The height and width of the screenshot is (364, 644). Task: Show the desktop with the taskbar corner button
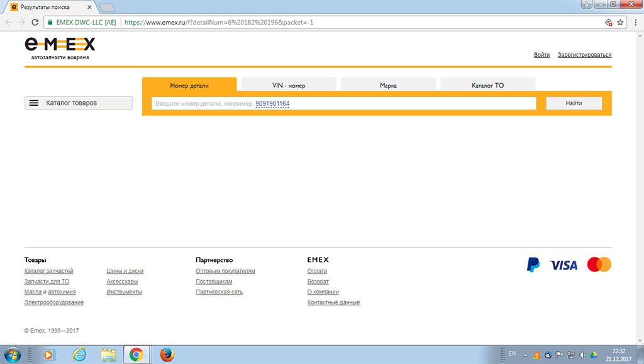pos(641,354)
